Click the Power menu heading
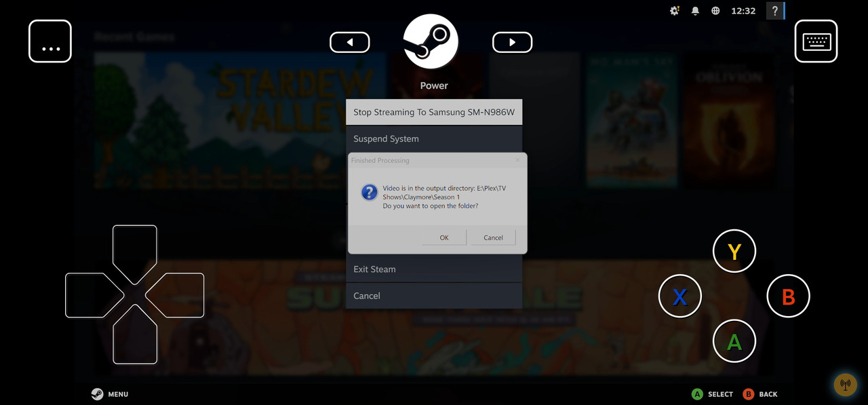Screen dimensions: 868x405 pos(434,85)
